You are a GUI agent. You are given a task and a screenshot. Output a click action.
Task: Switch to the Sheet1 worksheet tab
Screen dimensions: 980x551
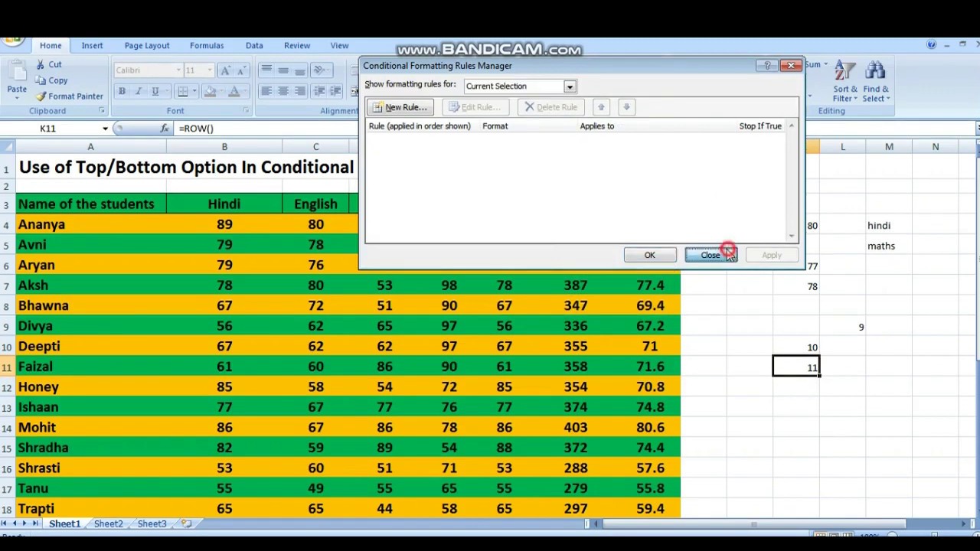[x=64, y=524]
